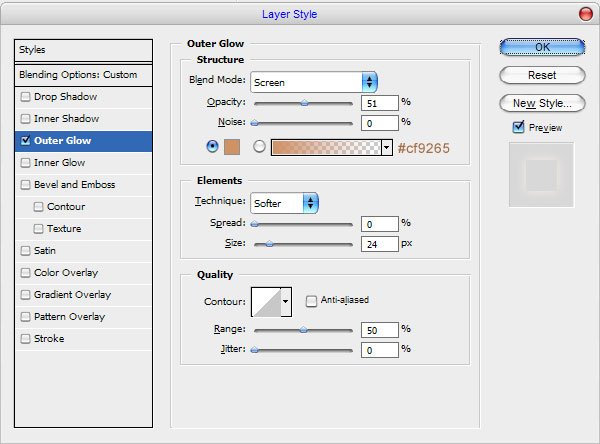
Task: Click the Opacity slider
Action: [304, 102]
